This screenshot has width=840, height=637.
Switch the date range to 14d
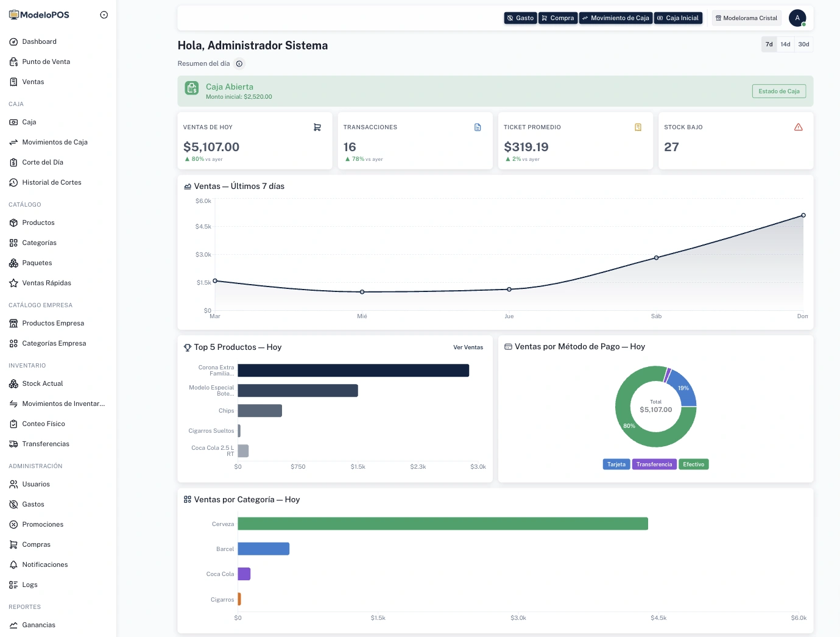click(785, 44)
